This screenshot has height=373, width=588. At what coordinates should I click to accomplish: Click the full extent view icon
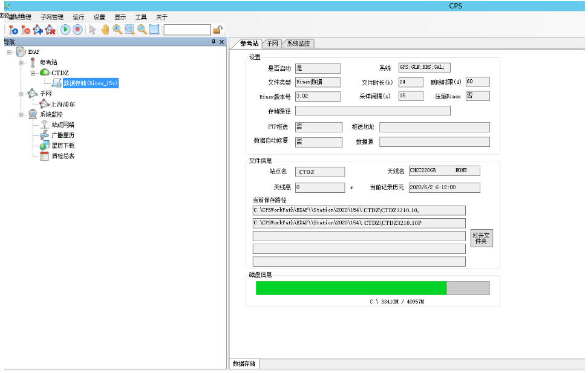pyautogui.click(x=154, y=30)
